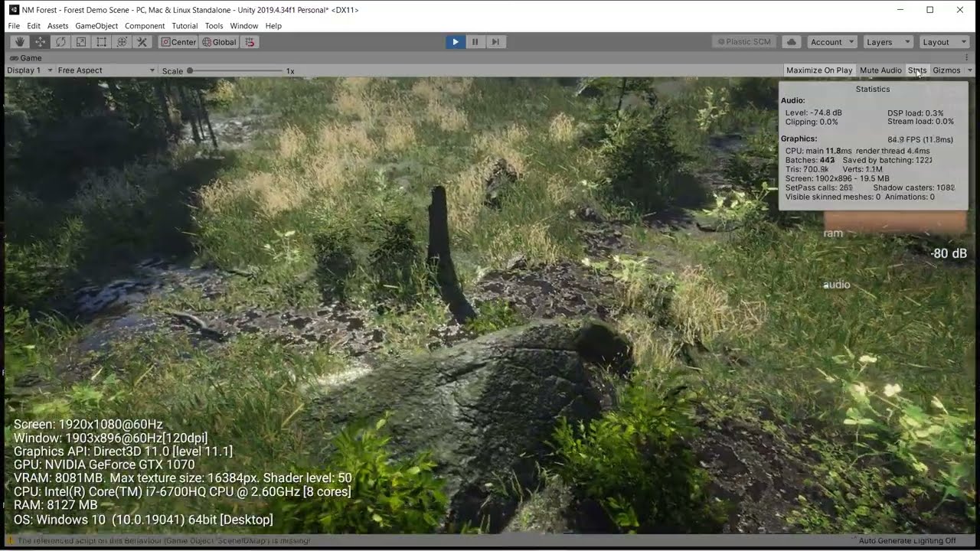This screenshot has width=980, height=551.
Task: Toggle Center pivot mode button
Action: 178,42
